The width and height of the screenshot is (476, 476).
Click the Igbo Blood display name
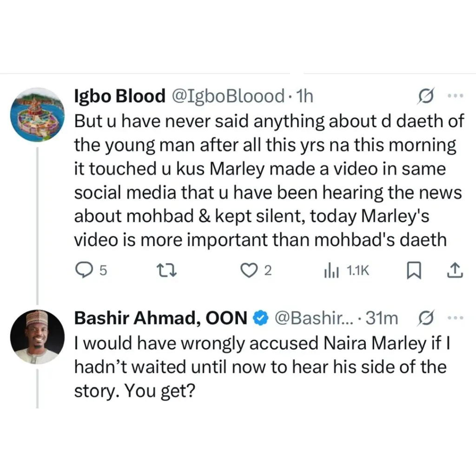click(120, 96)
